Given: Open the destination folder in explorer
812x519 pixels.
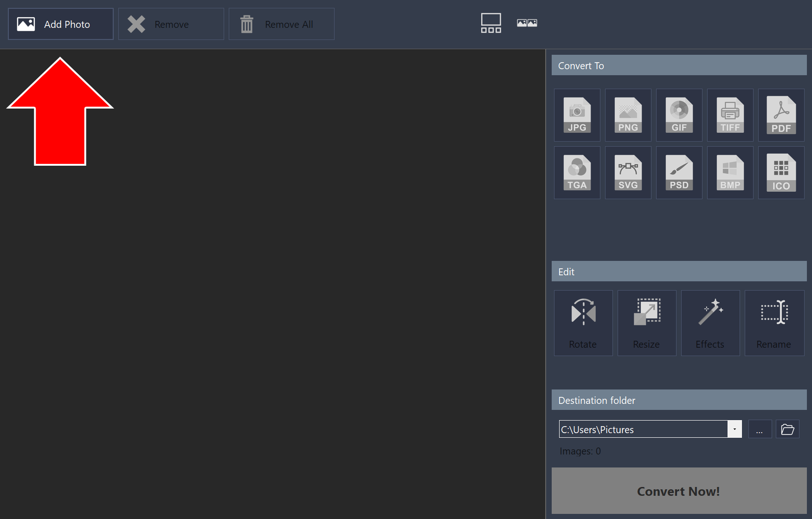Looking at the screenshot, I should (x=788, y=429).
